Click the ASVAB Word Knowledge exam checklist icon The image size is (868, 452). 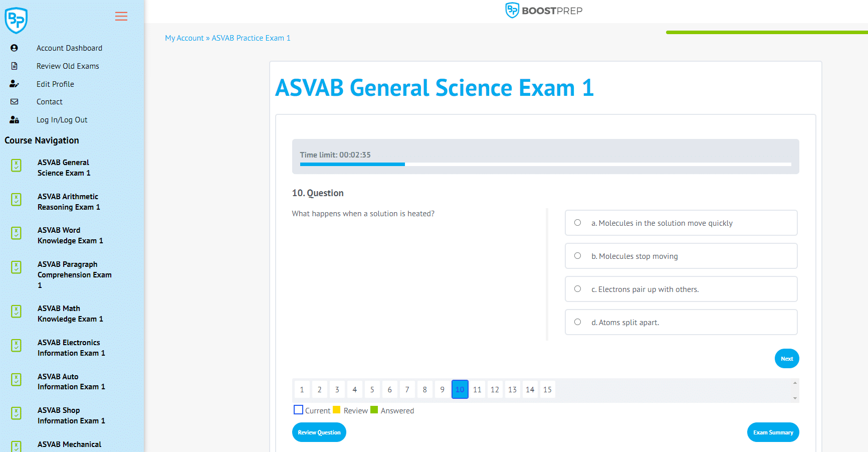click(17, 233)
